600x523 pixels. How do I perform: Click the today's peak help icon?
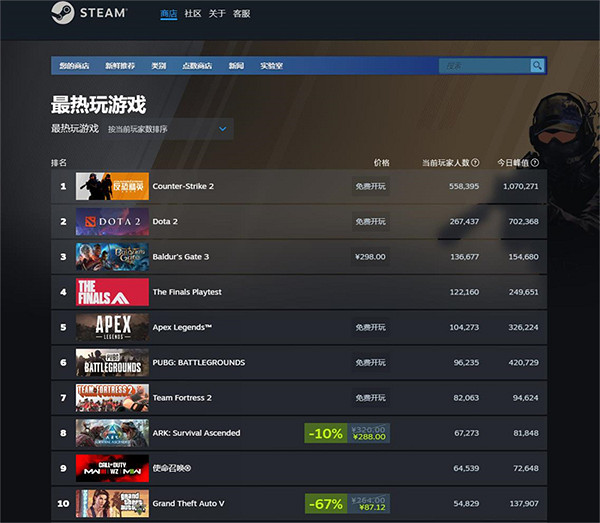click(x=535, y=163)
